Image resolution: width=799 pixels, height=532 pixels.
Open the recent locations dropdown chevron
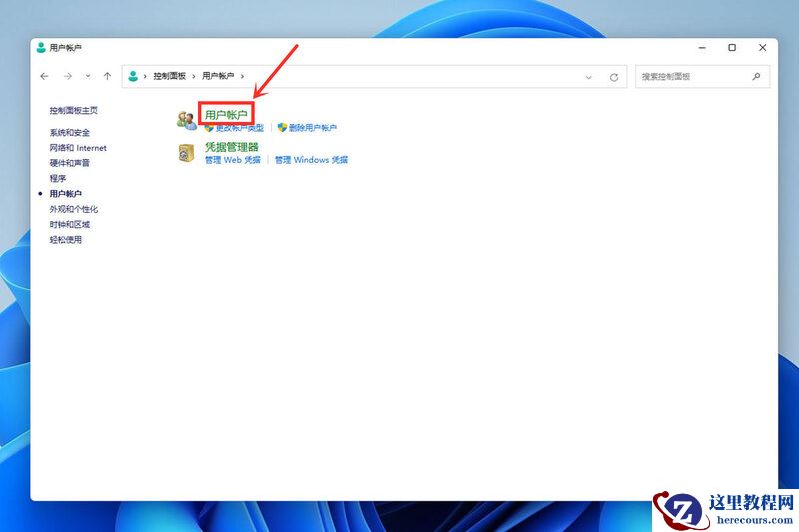(x=88, y=77)
